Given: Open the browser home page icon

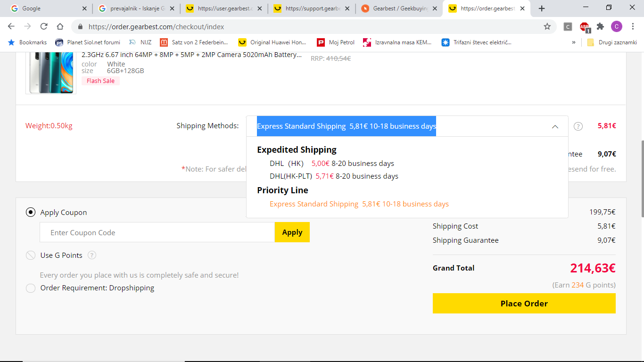Looking at the screenshot, I should point(60,27).
